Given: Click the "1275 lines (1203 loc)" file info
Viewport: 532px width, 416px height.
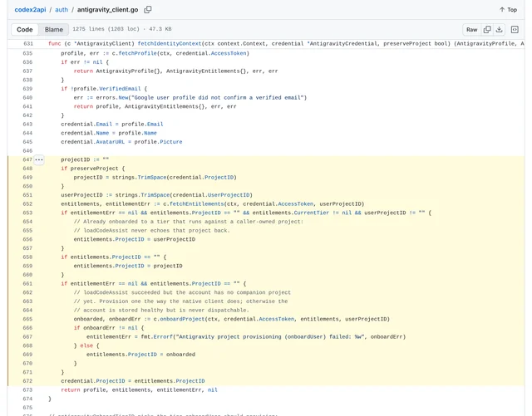Looking at the screenshot, I should pos(106,29).
